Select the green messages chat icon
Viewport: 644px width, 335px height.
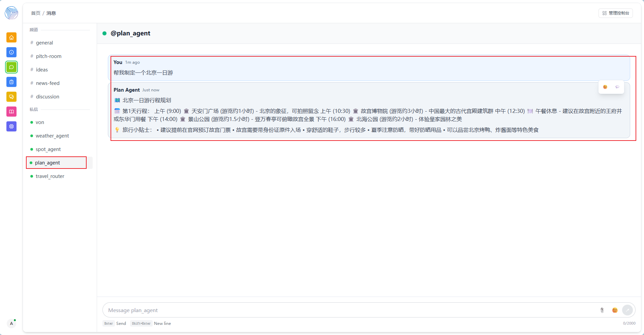click(x=11, y=67)
